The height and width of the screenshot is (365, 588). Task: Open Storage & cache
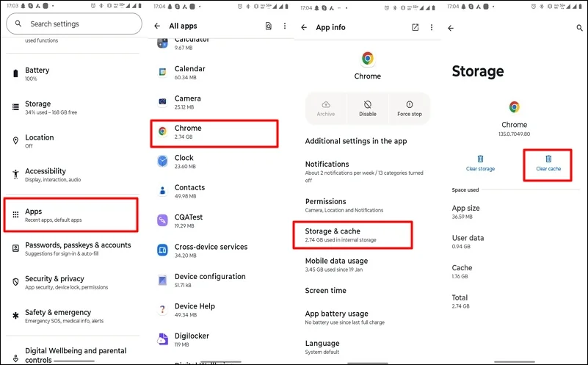tap(352, 235)
